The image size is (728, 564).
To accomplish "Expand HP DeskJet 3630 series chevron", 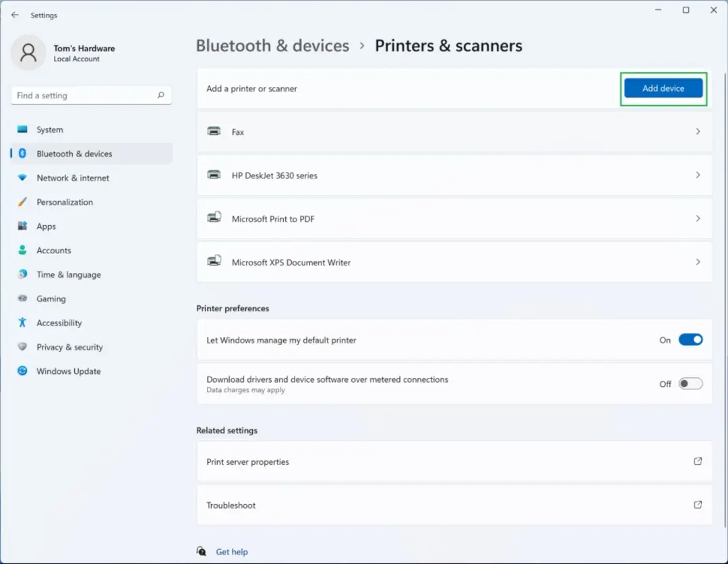I will click(x=698, y=175).
